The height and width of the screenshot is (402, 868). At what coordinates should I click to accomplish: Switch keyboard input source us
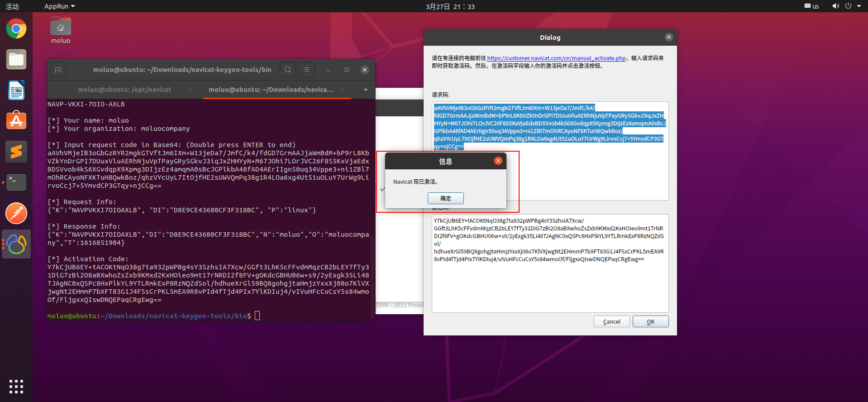(812, 6)
